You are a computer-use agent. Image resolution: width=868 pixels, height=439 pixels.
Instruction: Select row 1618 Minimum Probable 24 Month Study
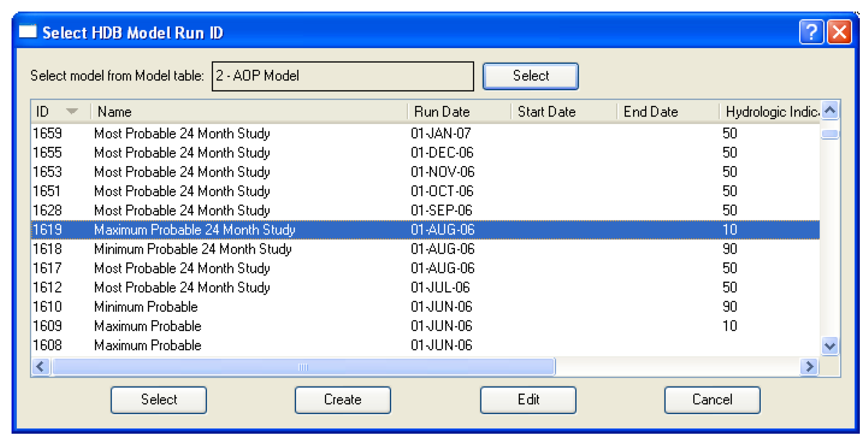[x=193, y=249]
